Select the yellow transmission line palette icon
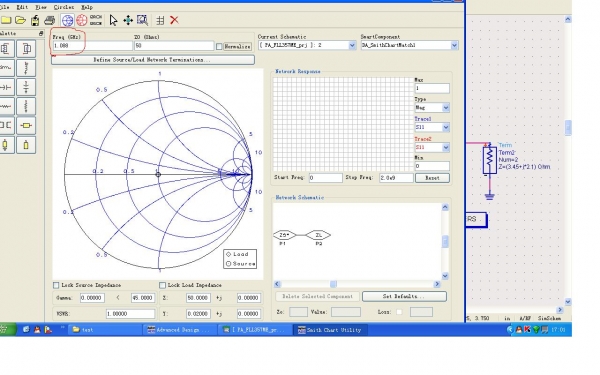This screenshot has width=600, height=375. click(26, 125)
